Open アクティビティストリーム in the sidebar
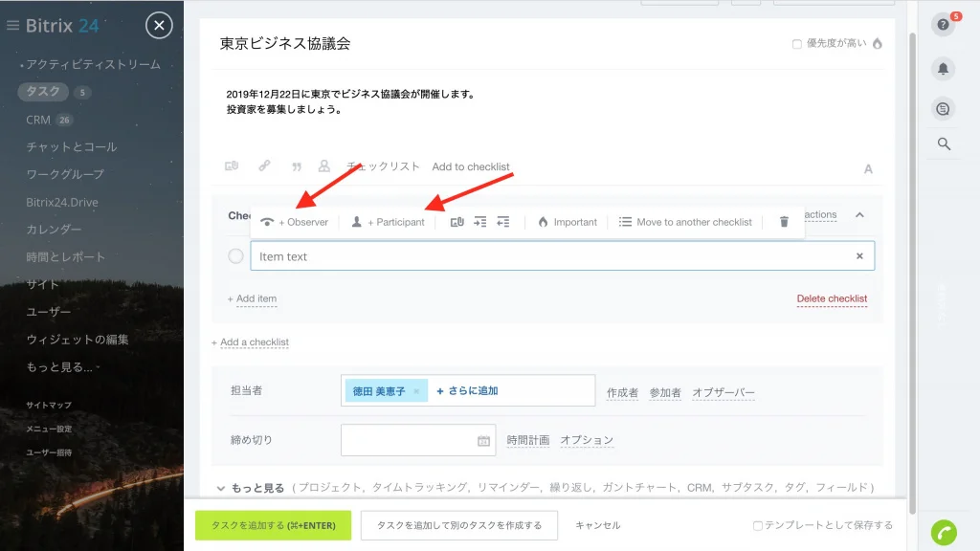This screenshot has height=551, width=980. pos(93,64)
